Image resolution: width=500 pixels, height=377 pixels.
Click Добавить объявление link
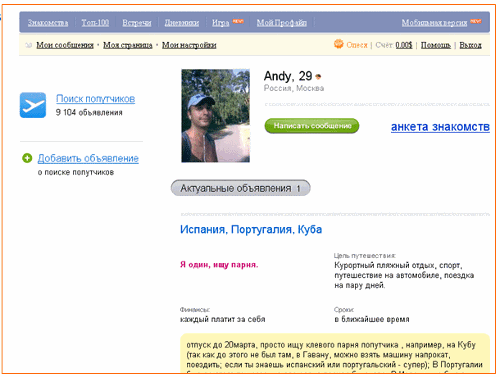[x=88, y=158]
